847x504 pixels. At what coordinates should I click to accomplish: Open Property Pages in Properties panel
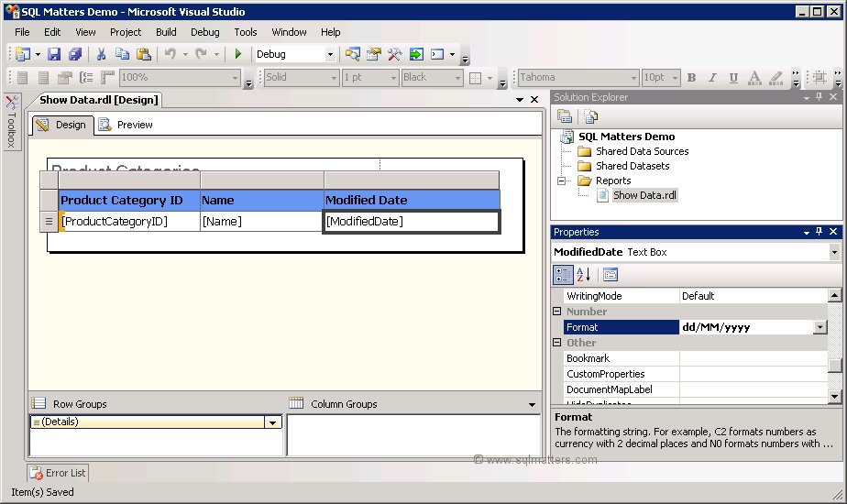[x=610, y=275]
